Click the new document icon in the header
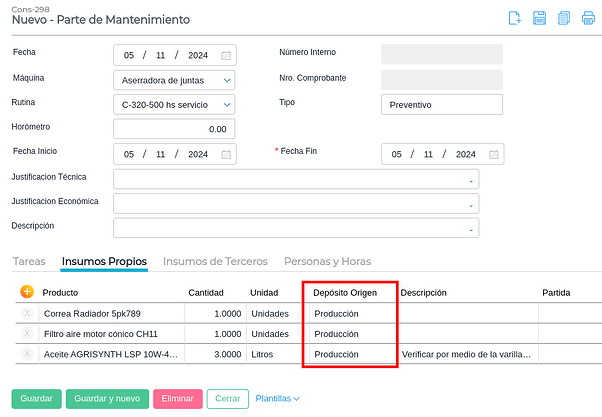Screen dimensions: 602x417 515,17
